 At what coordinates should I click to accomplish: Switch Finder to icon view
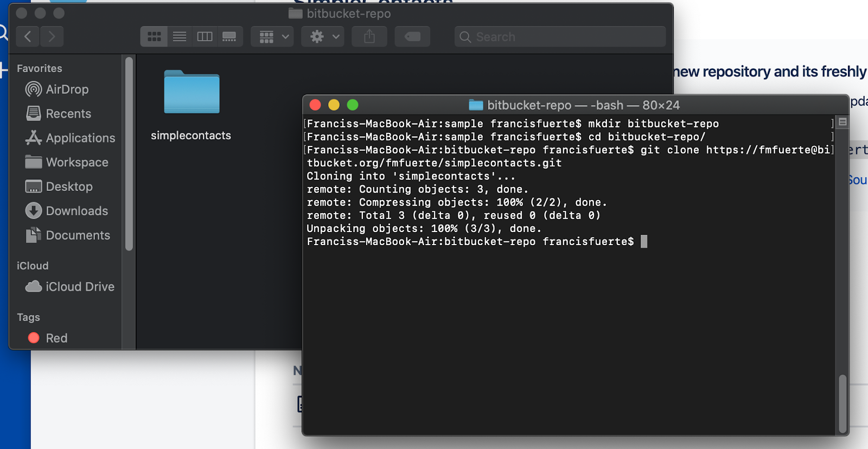pyautogui.click(x=154, y=36)
